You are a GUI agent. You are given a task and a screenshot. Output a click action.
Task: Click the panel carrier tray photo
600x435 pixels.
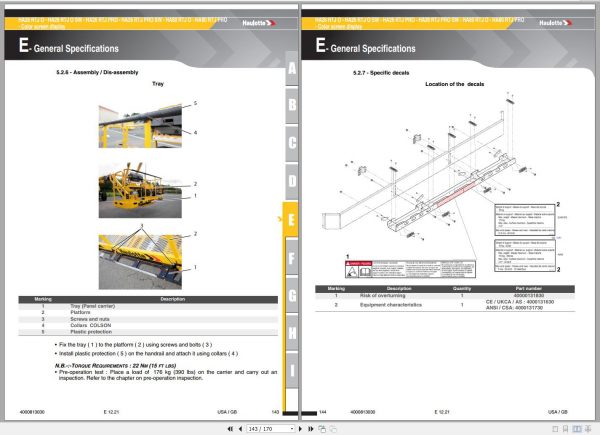pos(140,262)
